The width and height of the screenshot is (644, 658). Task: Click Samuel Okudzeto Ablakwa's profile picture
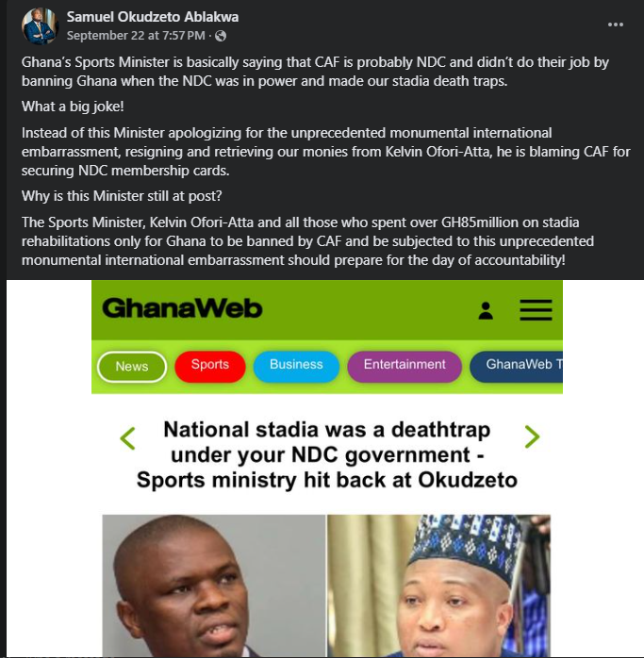point(40,26)
